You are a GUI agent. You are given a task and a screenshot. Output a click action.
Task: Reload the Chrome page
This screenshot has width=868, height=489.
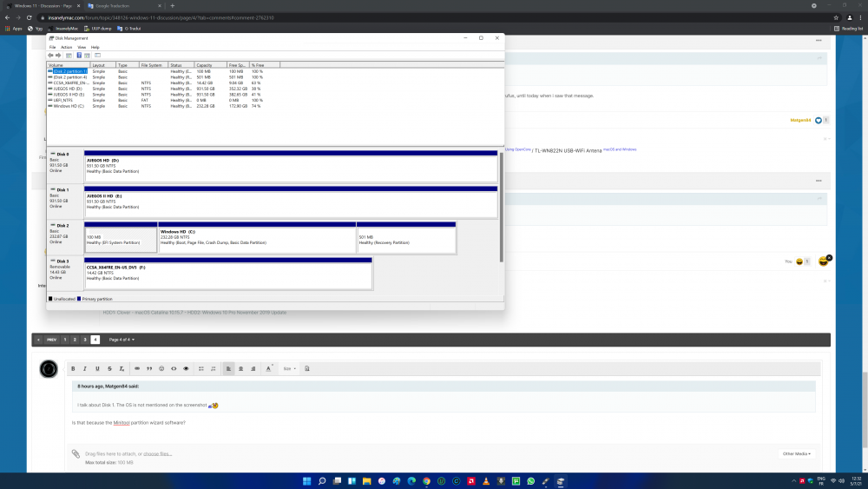click(29, 17)
